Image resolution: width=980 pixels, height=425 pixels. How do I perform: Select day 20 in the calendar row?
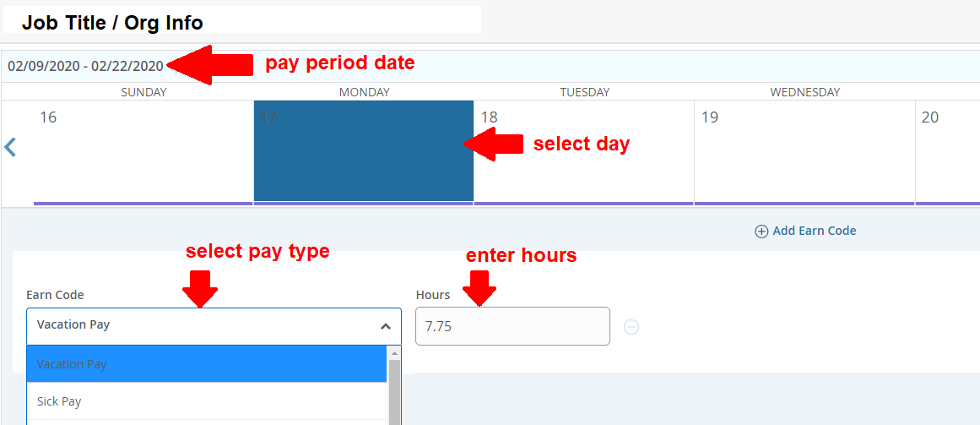pos(947,151)
